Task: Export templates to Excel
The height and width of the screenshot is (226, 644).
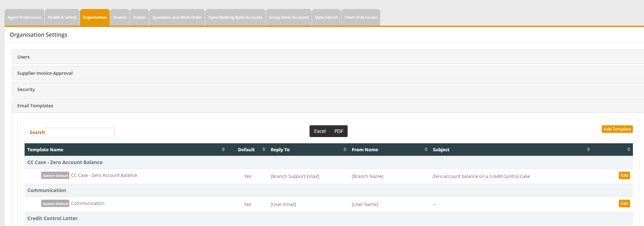Action: coord(320,131)
